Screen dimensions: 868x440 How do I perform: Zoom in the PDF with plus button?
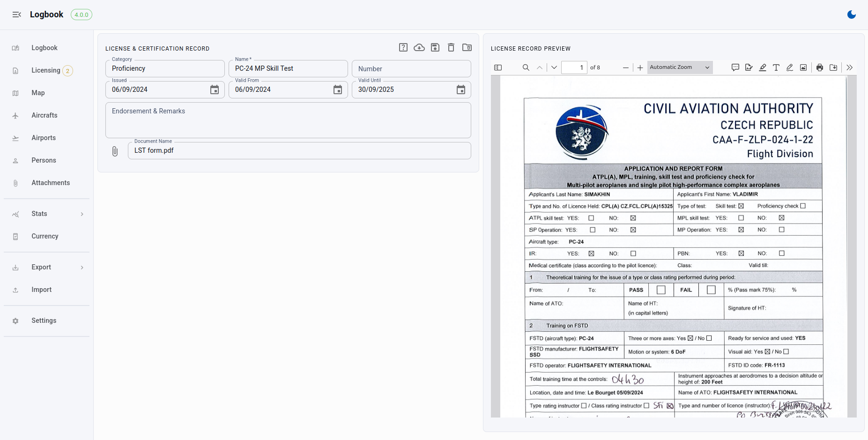tap(640, 67)
